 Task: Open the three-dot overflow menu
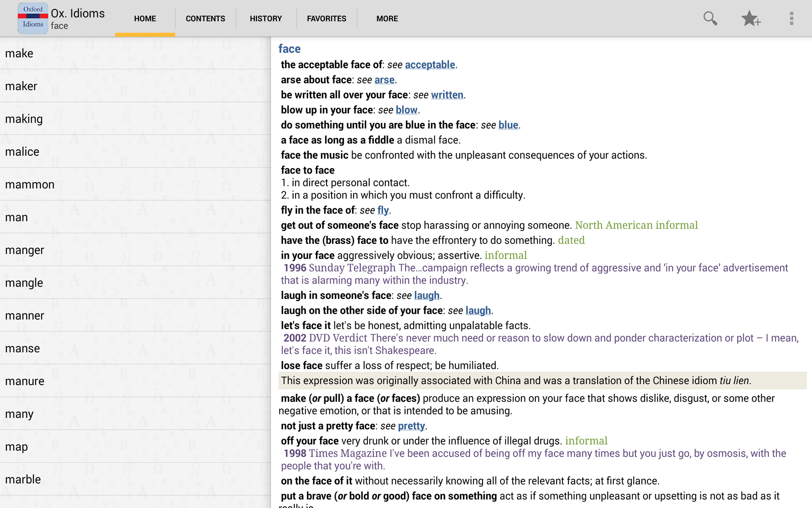[791, 19]
